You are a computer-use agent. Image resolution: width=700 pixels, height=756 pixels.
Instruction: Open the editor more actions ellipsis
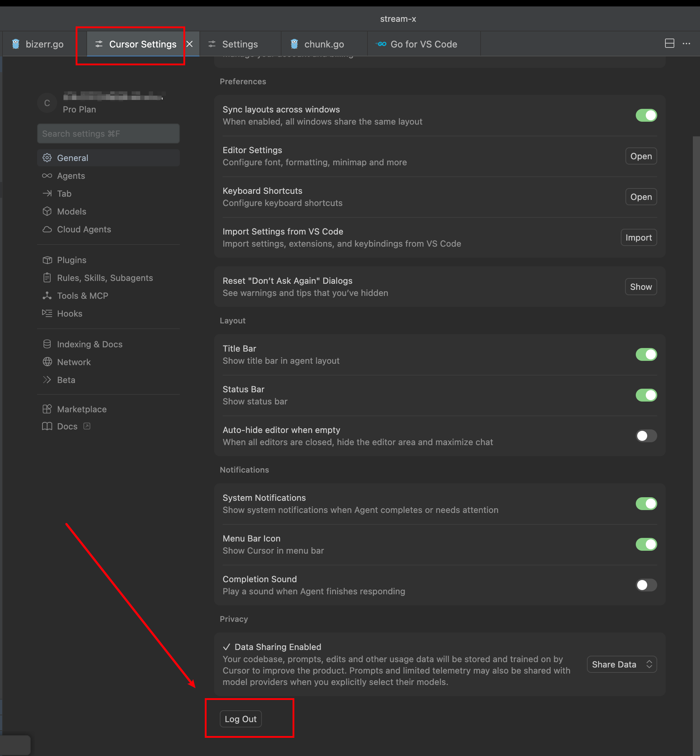[686, 43]
